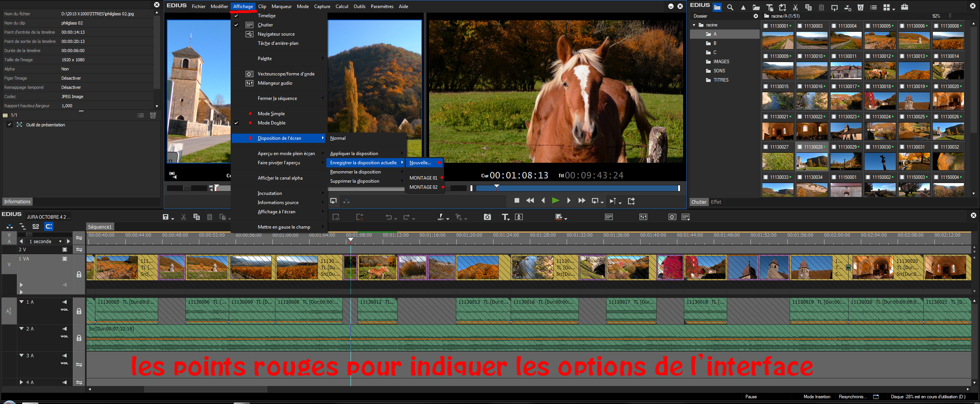980x404 pixels.
Task: Choose the 'MONTAGE 01' layout entry
Action: click(423, 178)
